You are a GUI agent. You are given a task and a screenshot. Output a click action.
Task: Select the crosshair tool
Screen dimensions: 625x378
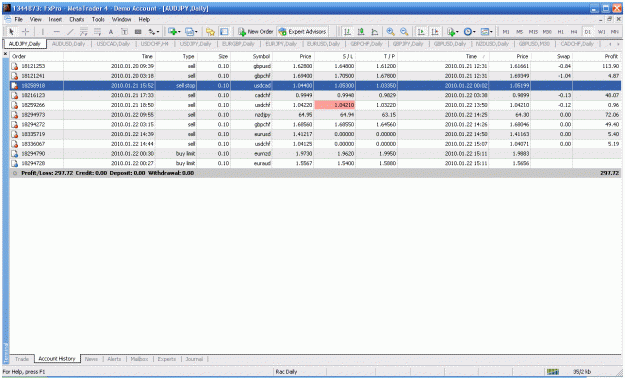[x=25, y=32]
